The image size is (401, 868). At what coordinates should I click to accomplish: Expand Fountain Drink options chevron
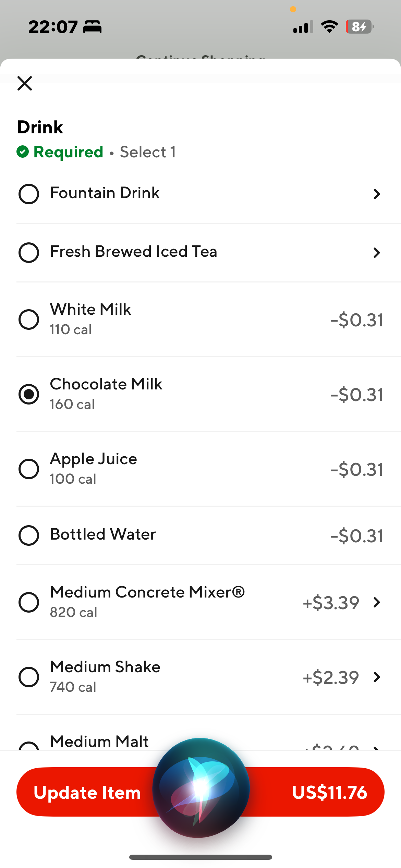pos(377,194)
